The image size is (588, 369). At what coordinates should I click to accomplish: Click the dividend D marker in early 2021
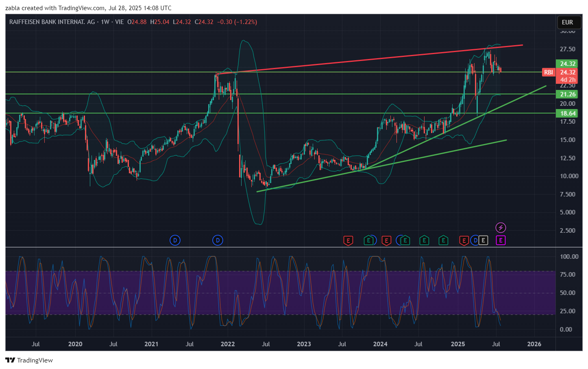[x=175, y=240]
